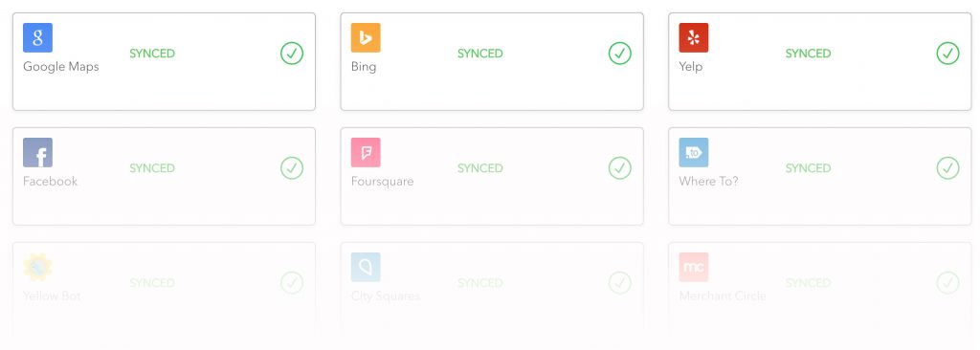Viewport: 980px width, 350px height.
Task: Click the Where To? blue tag icon
Action: pyautogui.click(x=694, y=152)
